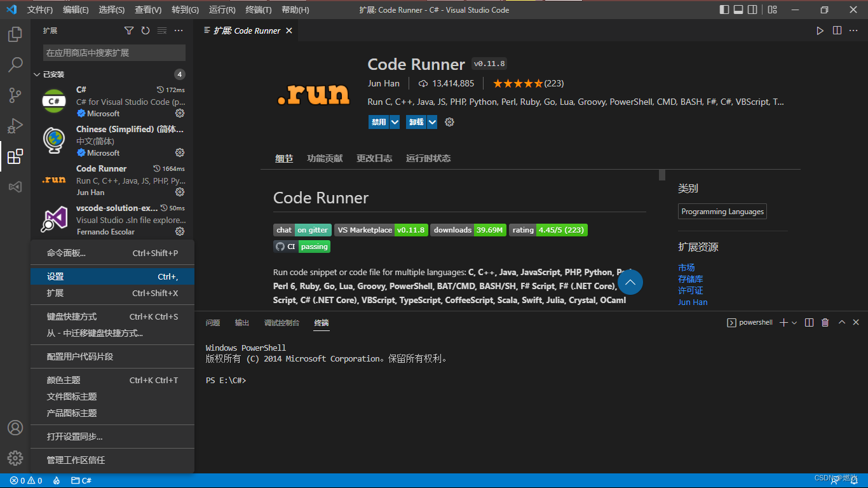
Task: Switch to the Output panel tab
Action: pos(242,323)
